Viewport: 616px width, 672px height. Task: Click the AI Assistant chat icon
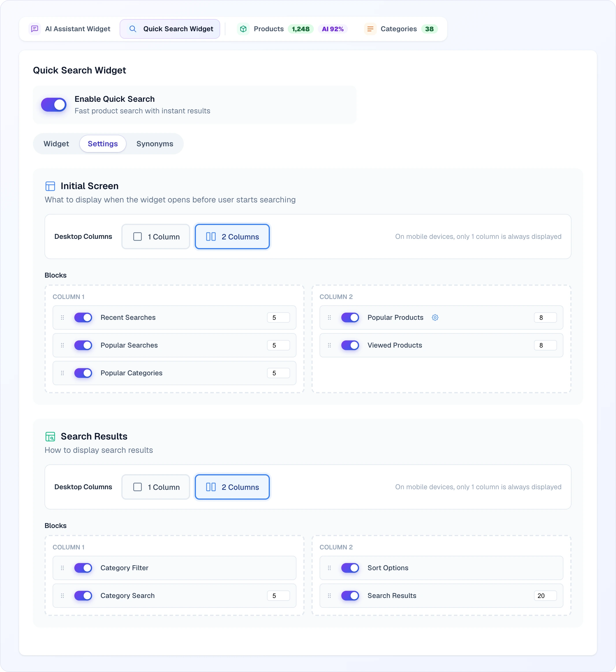point(35,29)
